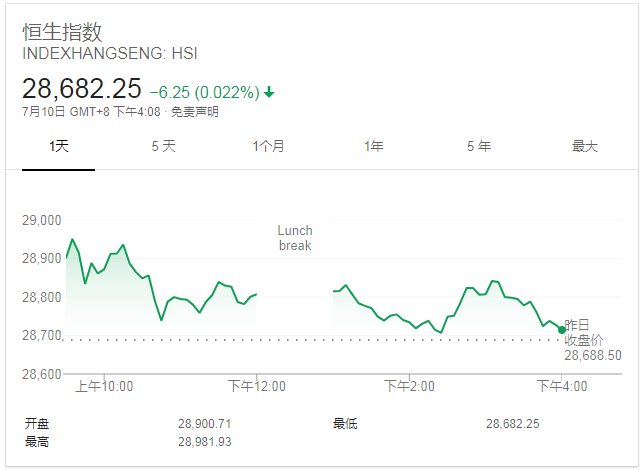Click the 29,000 y-axis label

pos(41,220)
